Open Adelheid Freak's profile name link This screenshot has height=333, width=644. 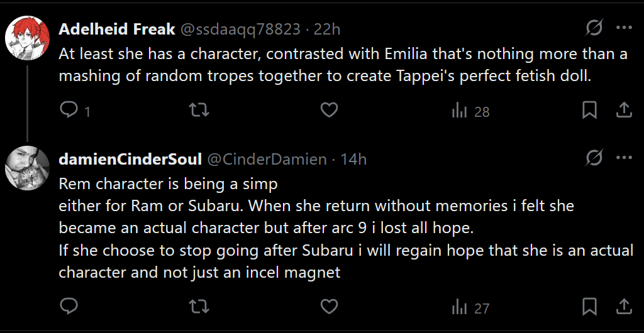116,29
